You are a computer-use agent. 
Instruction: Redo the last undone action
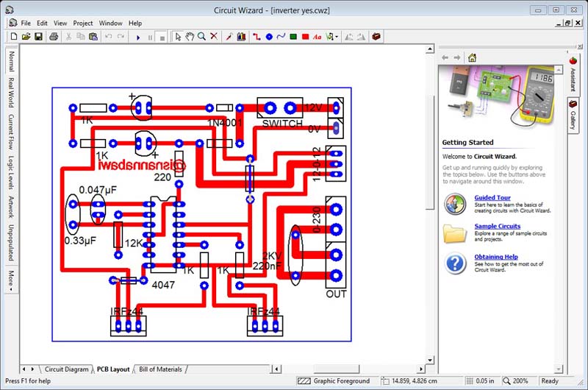[x=121, y=36]
